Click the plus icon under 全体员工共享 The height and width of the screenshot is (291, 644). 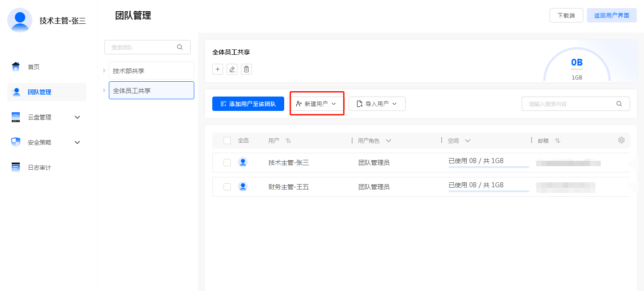(218, 69)
